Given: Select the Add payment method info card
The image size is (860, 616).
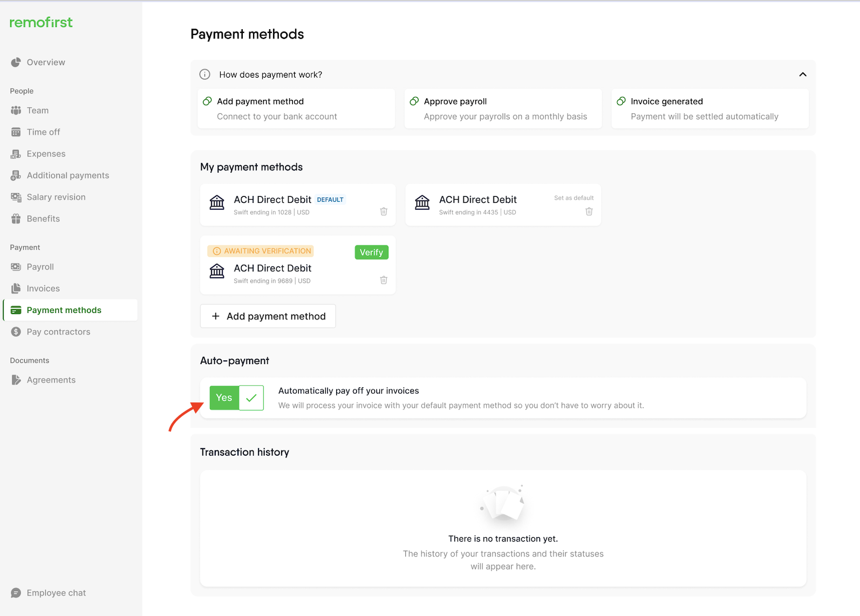Looking at the screenshot, I should 296,109.
